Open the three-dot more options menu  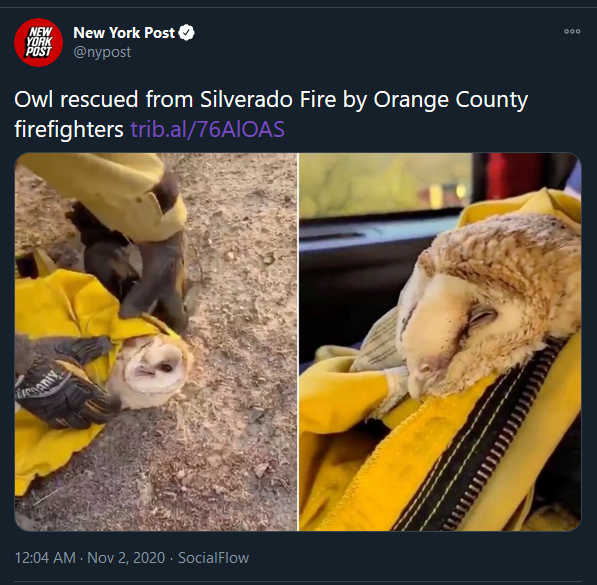tap(572, 32)
